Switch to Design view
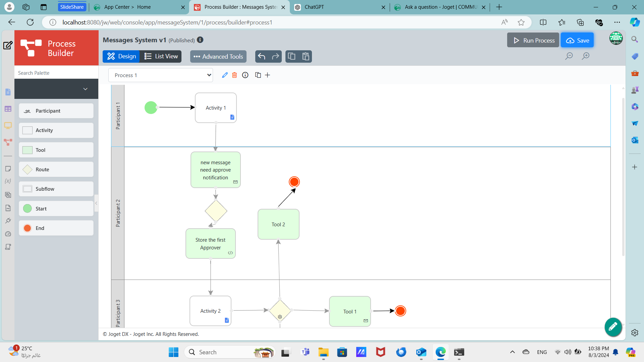This screenshot has width=644, height=362. [x=121, y=56]
